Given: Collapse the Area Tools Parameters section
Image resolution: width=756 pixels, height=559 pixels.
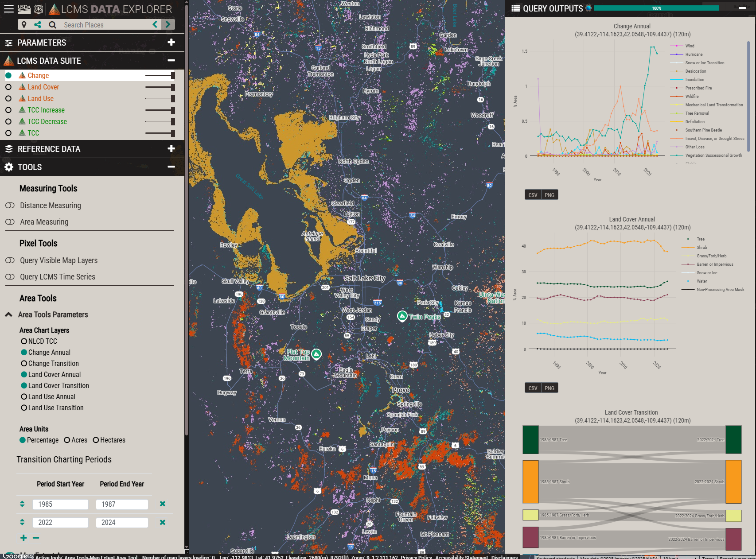Looking at the screenshot, I should pos(8,314).
